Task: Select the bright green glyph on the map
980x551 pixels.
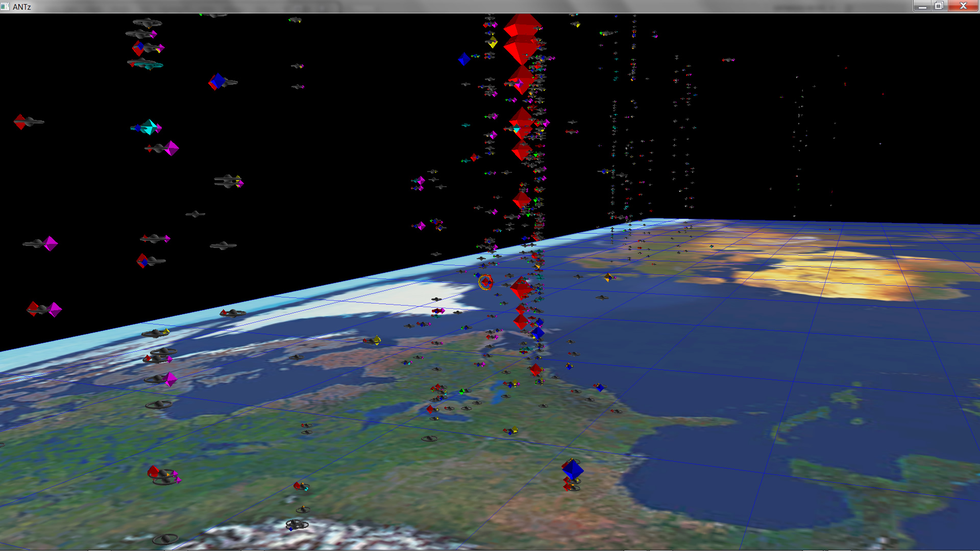Action: [462, 391]
